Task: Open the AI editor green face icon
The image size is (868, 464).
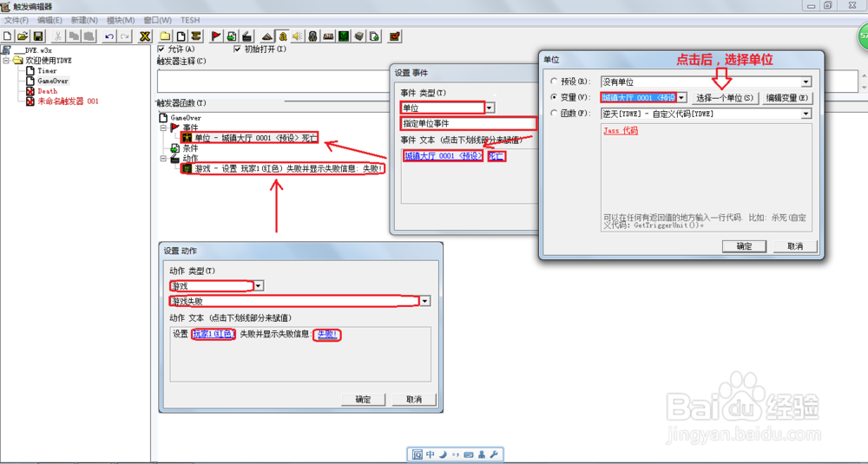Action: (x=344, y=36)
